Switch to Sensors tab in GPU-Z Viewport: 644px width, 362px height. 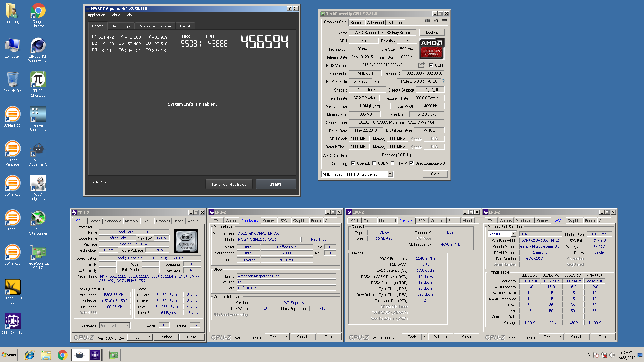(x=357, y=23)
